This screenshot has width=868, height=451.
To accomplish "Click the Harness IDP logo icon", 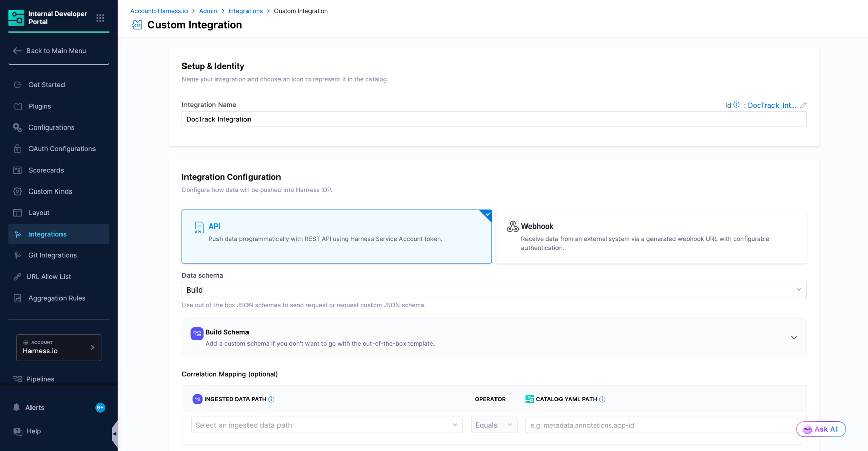I will pyautogui.click(x=16, y=18).
